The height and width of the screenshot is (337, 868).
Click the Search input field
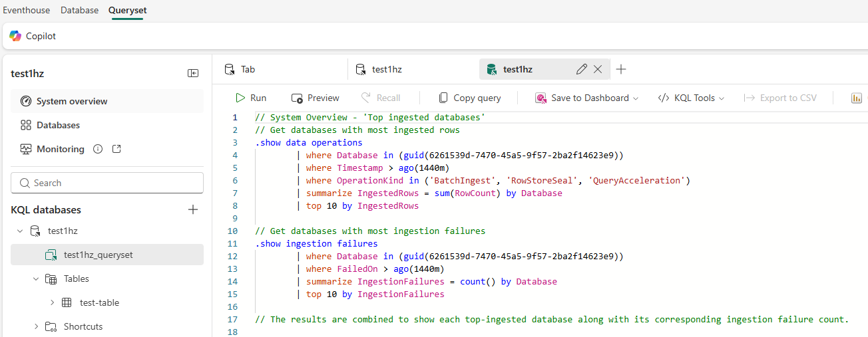tap(107, 183)
